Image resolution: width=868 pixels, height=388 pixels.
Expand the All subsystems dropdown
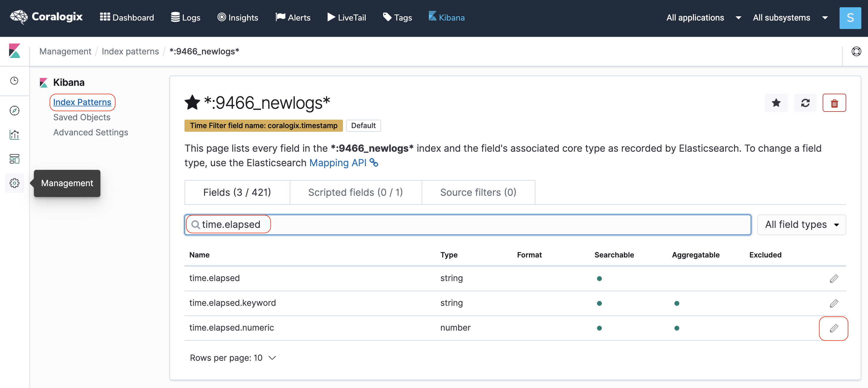790,18
